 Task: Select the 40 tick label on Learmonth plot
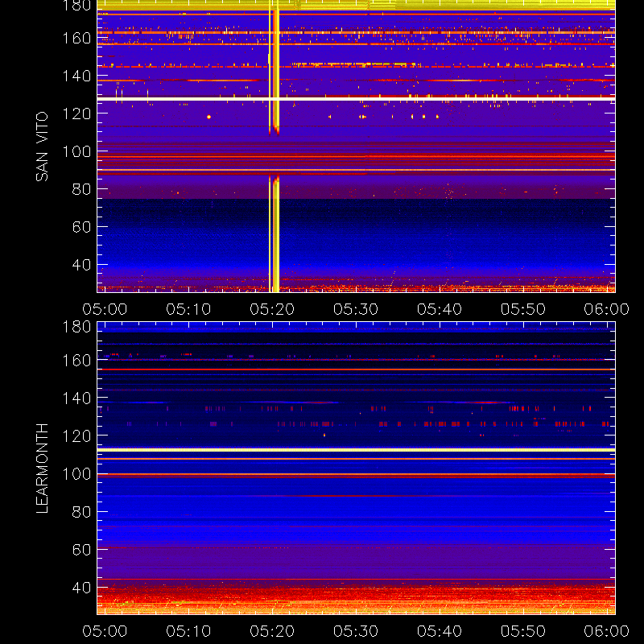tap(81, 588)
